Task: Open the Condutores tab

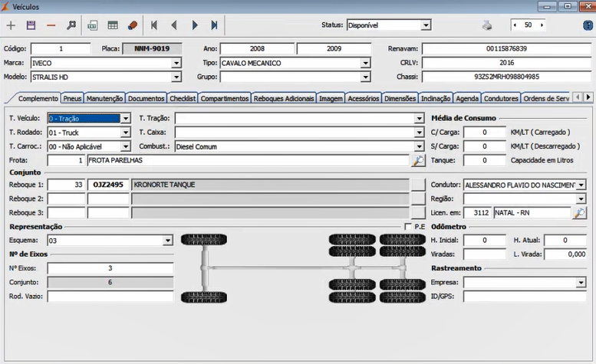Action: tap(501, 98)
